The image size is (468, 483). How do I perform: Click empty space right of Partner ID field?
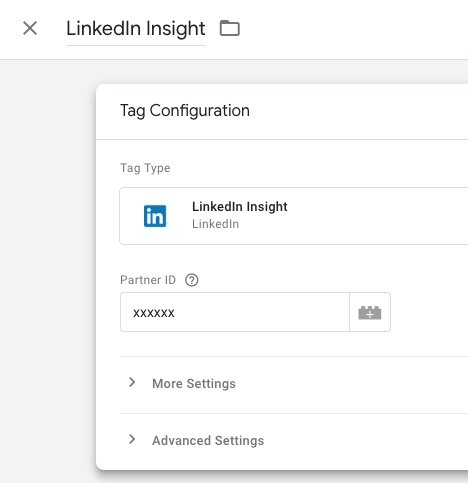coord(429,312)
